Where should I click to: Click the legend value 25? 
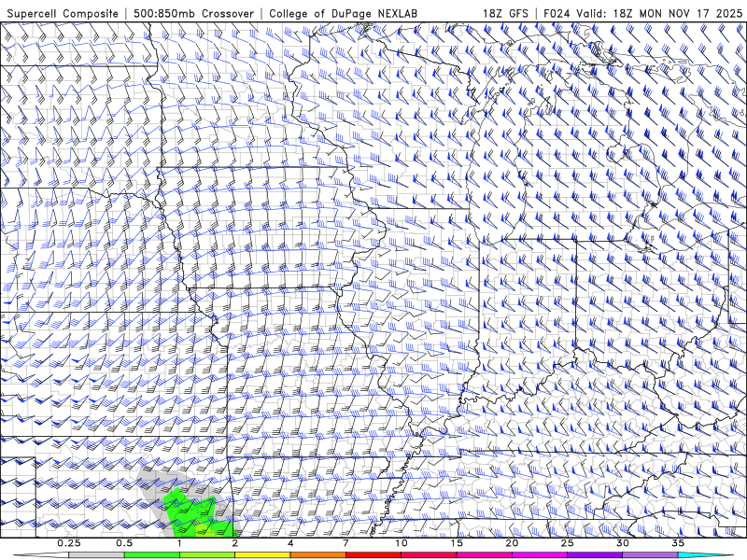(567, 543)
